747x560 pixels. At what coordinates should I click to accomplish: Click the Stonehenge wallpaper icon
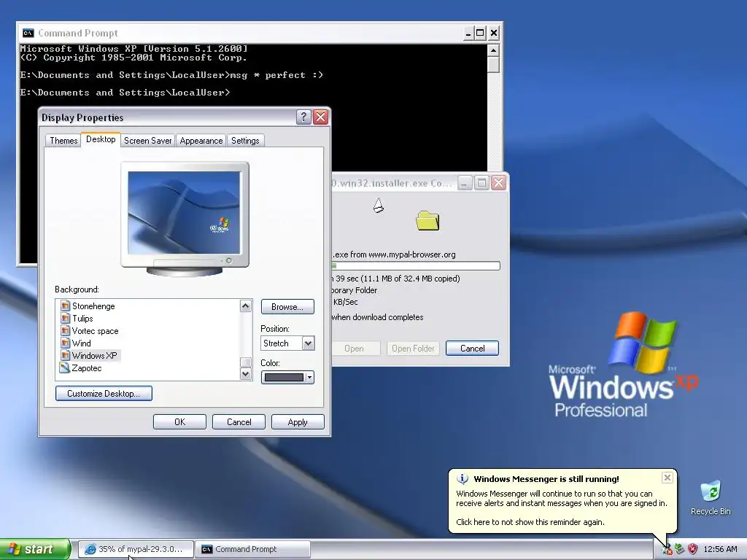point(65,306)
